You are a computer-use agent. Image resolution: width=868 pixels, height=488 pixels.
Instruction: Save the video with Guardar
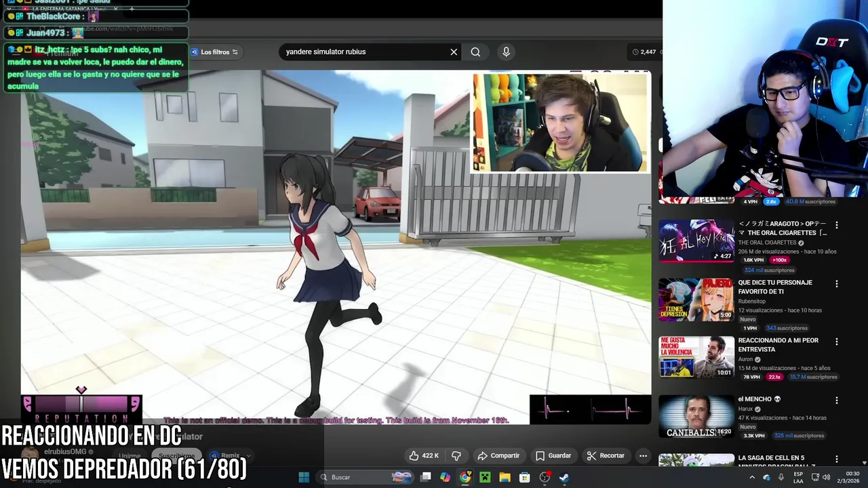[x=553, y=455]
